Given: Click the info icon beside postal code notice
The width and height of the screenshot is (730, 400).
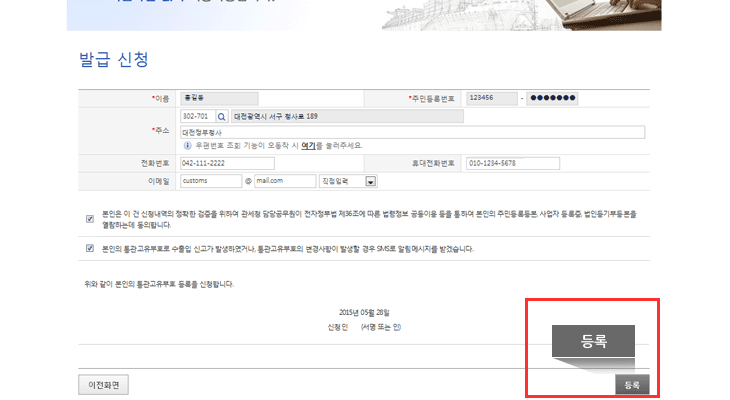Looking at the screenshot, I should 187,146.
